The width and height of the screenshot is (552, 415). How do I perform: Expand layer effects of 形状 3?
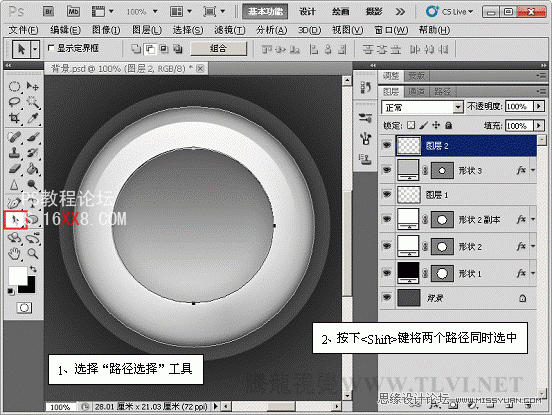(x=533, y=170)
